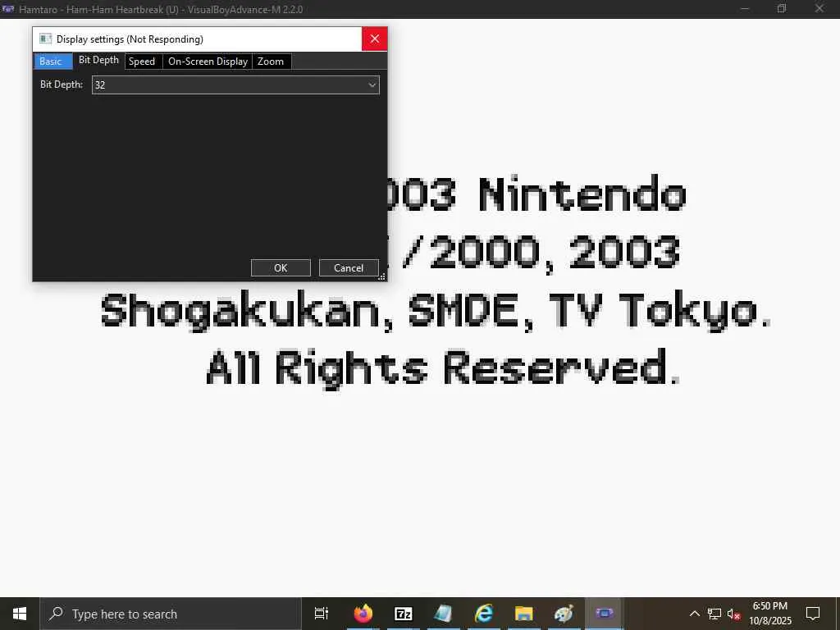This screenshot has width=840, height=630.
Task: Open 7-Zip from the taskbar
Action: click(404, 614)
